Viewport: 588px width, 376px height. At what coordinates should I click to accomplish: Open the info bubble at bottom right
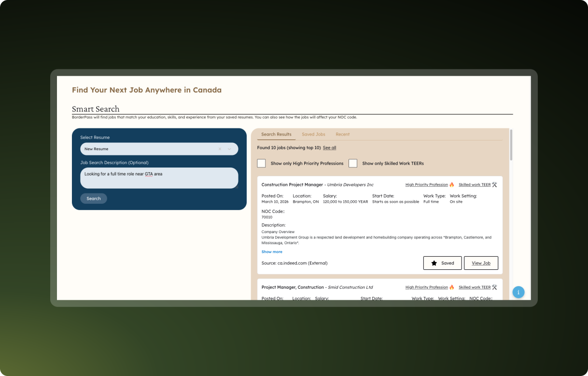[x=518, y=292]
